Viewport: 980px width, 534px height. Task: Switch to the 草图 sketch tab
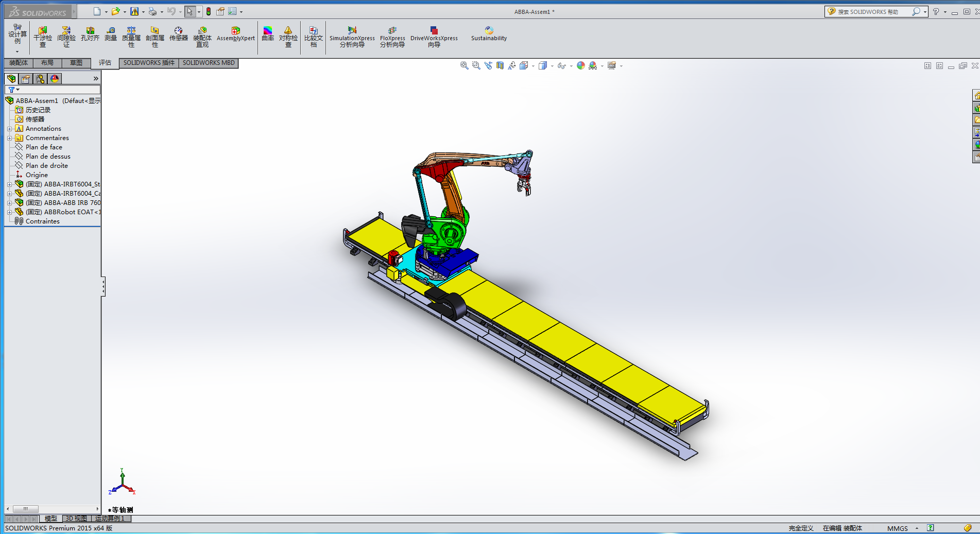pyautogui.click(x=76, y=63)
